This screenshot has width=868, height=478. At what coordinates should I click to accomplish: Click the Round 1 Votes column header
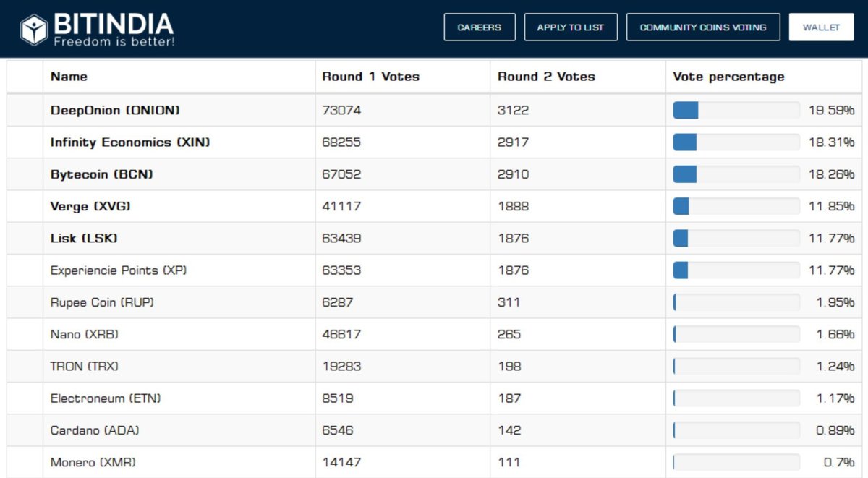pyautogui.click(x=370, y=77)
